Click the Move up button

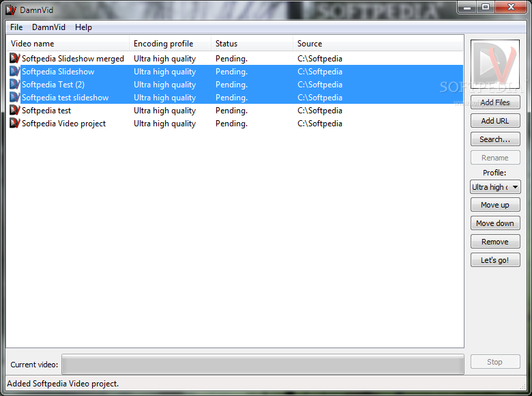click(495, 205)
